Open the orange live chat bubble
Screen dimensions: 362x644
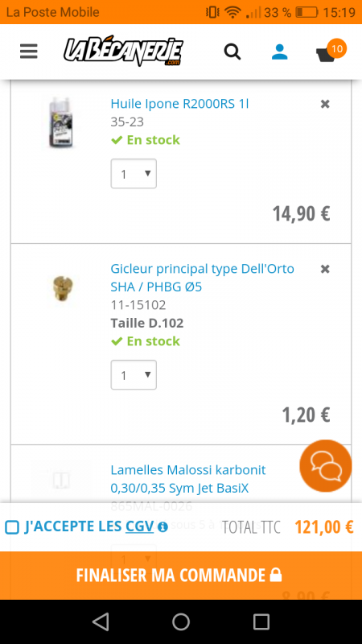[x=326, y=466]
